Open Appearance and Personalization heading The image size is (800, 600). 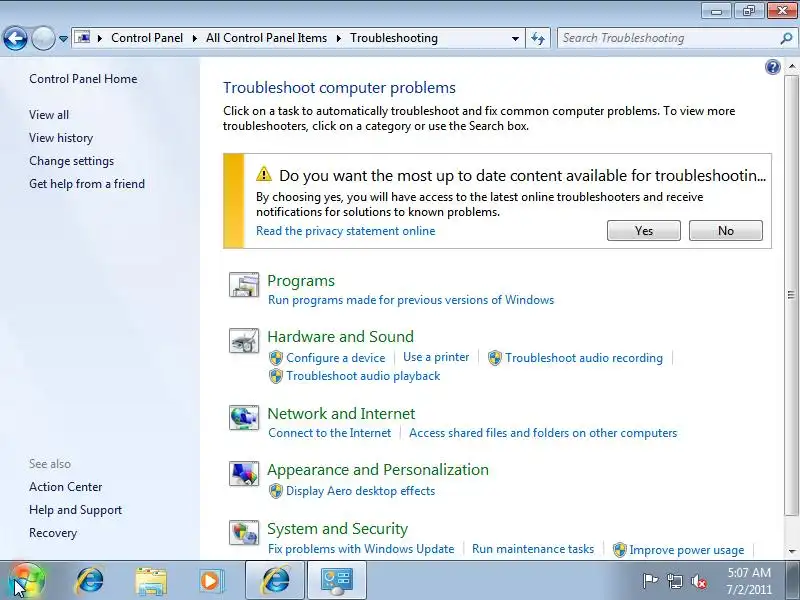click(378, 469)
